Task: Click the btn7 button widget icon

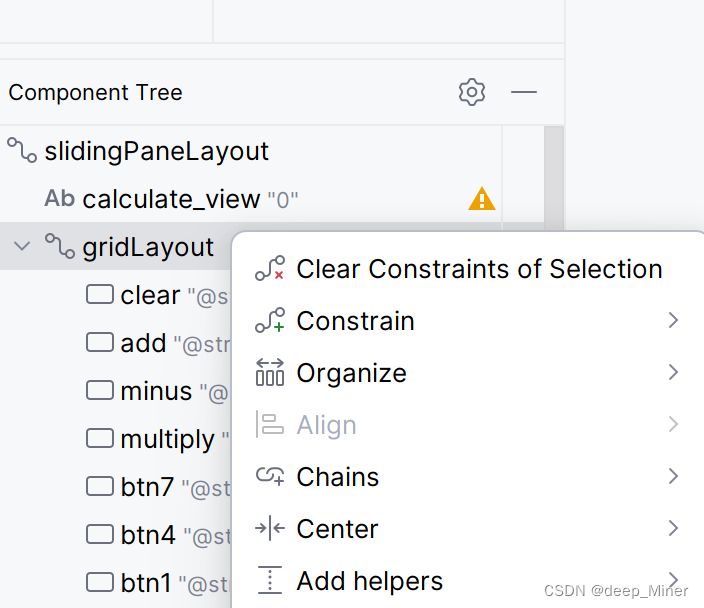Action: pyautogui.click(x=100, y=486)
